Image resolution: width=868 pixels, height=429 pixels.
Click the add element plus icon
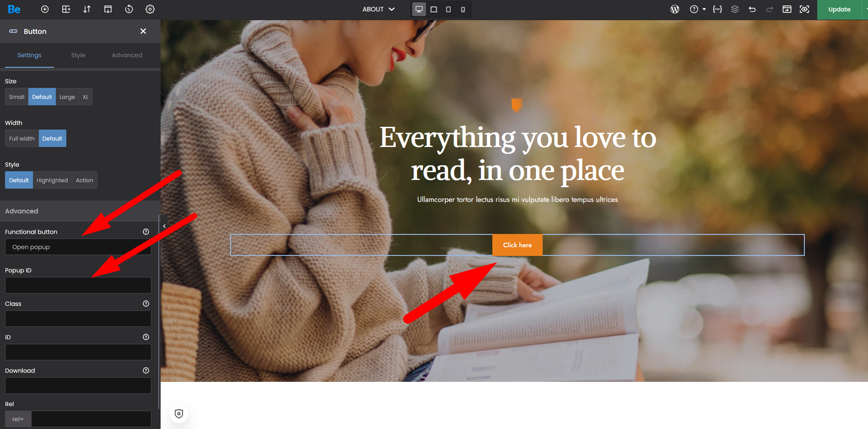[x=45, y=9]
